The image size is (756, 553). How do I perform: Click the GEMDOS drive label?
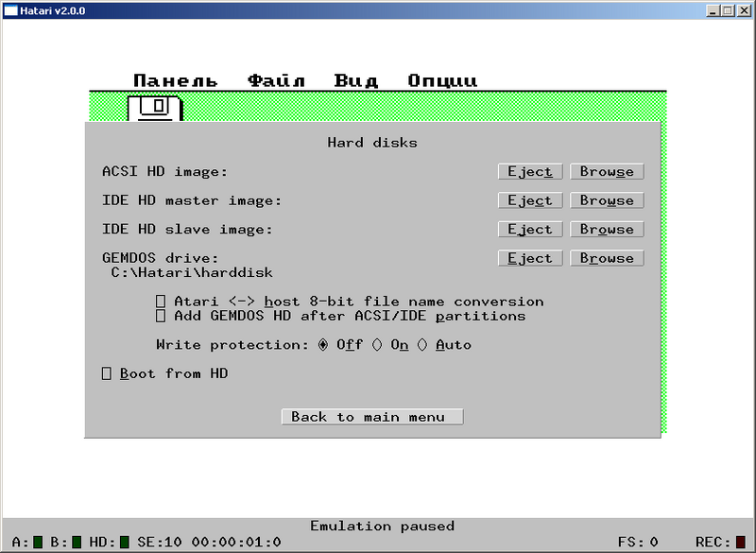pos(160,258)
